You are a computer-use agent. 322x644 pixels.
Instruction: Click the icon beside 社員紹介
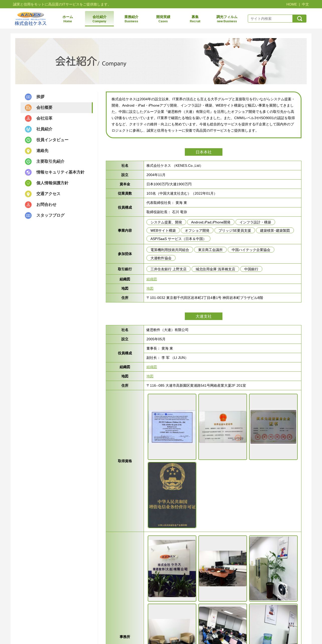click(x=28, y=129)
